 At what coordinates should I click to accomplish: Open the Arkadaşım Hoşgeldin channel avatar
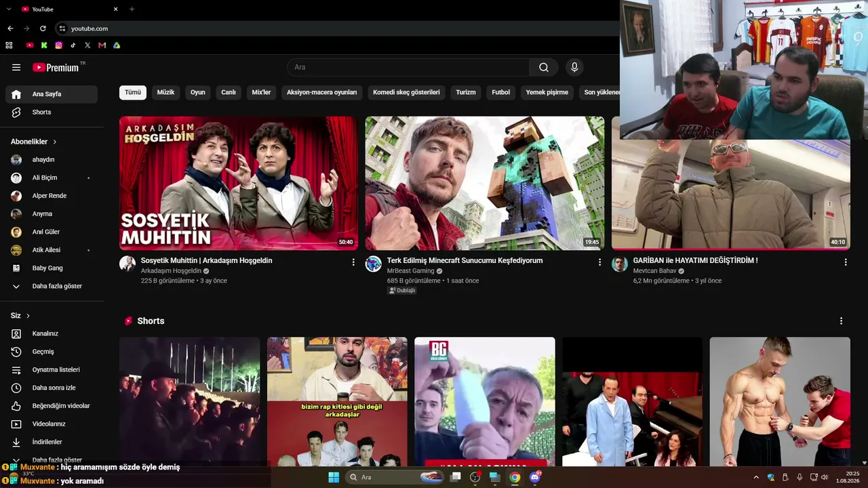(127, 264)
